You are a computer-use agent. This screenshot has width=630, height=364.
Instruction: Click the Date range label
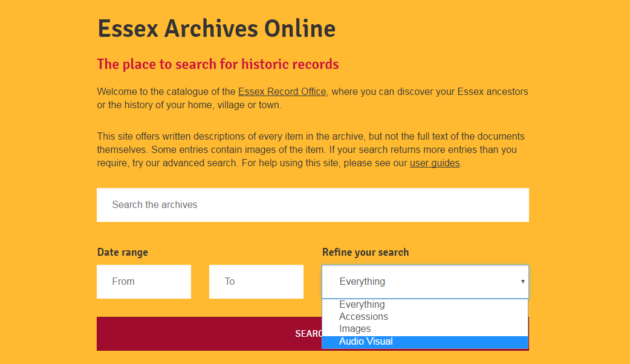pyautogui.click(x=122, y=252)
